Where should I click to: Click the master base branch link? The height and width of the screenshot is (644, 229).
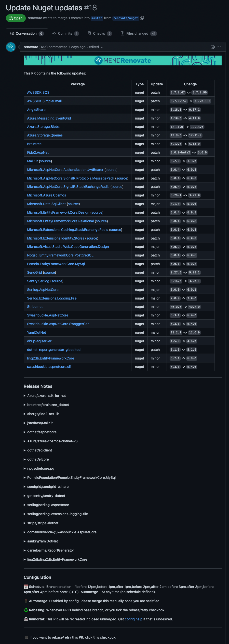pyautogui.click(x=97, y=18)
